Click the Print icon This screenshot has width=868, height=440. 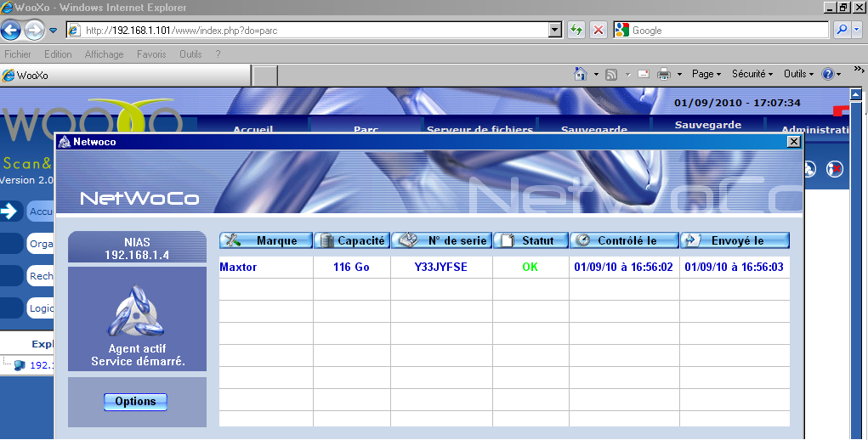[664, 74]
